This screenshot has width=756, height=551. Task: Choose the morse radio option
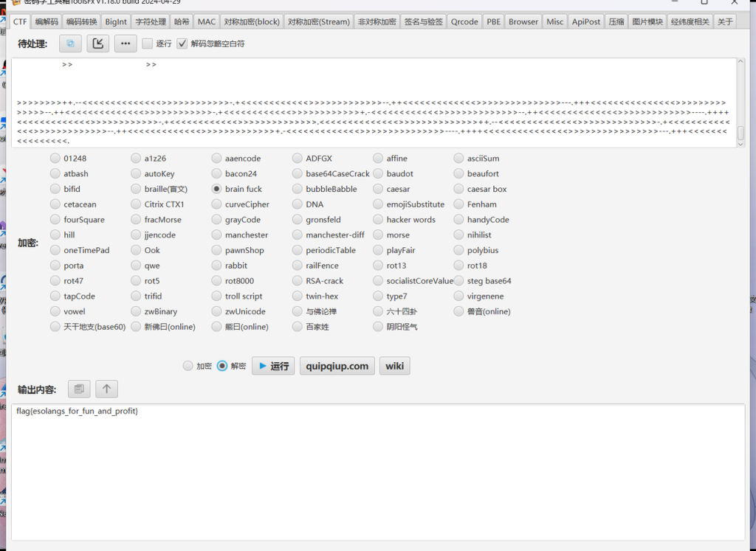point(379,235)
